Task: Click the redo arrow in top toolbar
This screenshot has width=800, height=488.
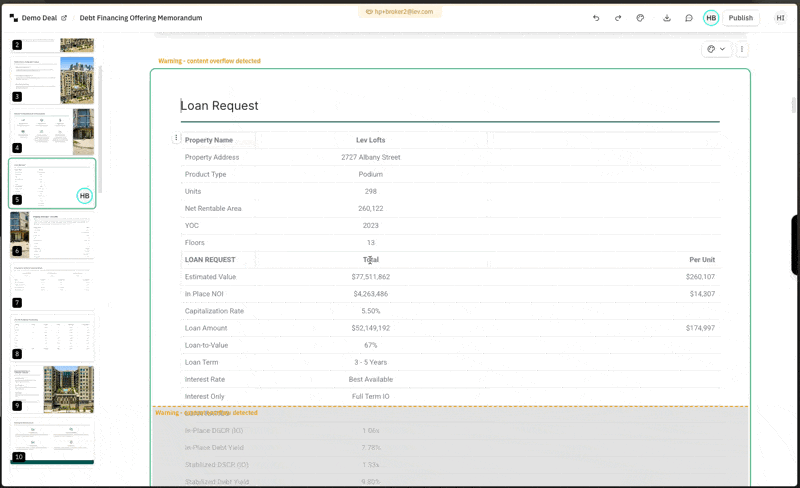Action: [618, 18]
